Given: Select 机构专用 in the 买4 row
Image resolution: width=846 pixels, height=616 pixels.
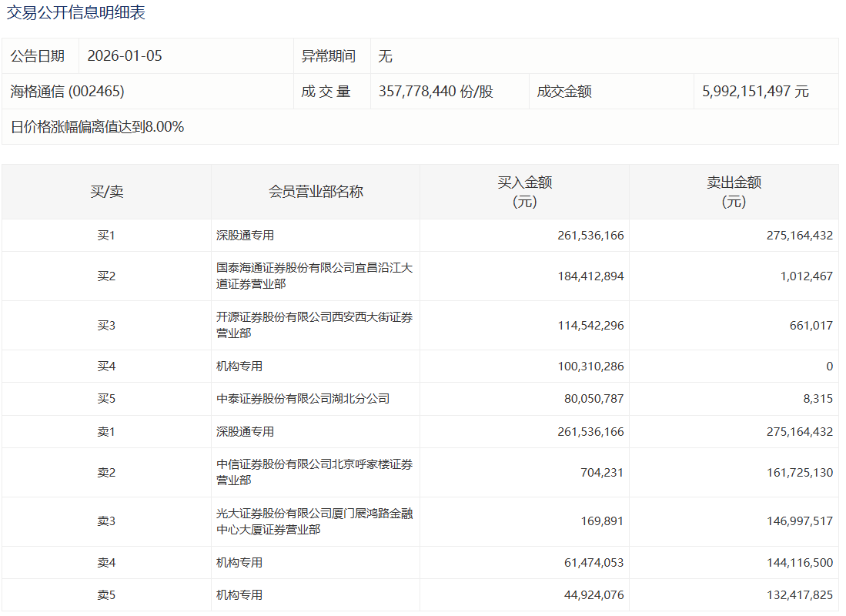Looking at the screenshot, I should (239, 367).
